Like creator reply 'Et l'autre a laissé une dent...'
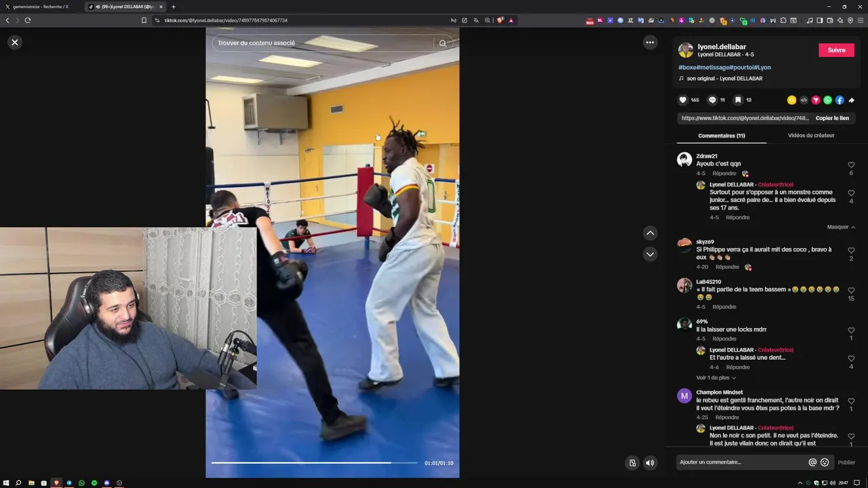This screenshot has height=488, width=868. tap(851, 359)
